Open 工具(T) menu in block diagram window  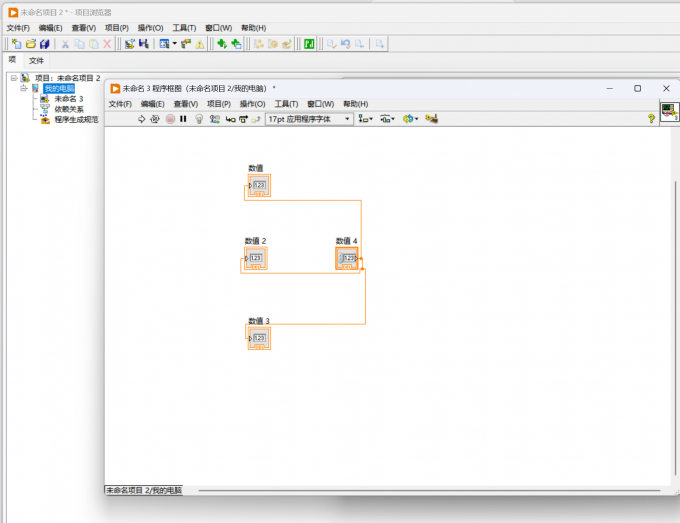point(286,104)
